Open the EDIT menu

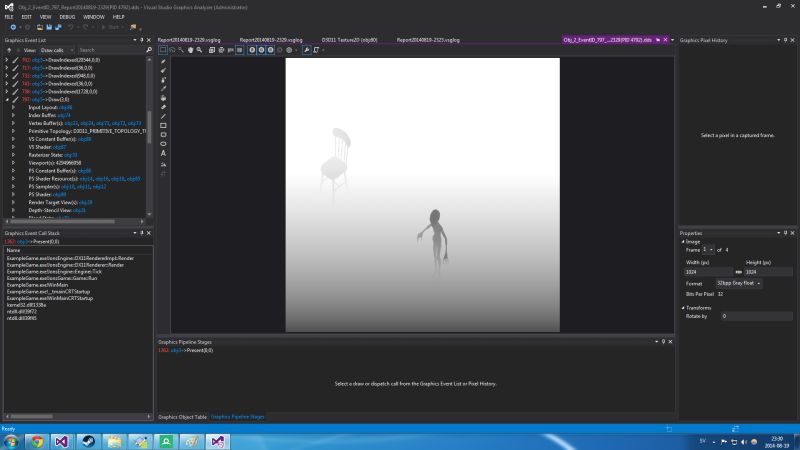tap(27, 17)
